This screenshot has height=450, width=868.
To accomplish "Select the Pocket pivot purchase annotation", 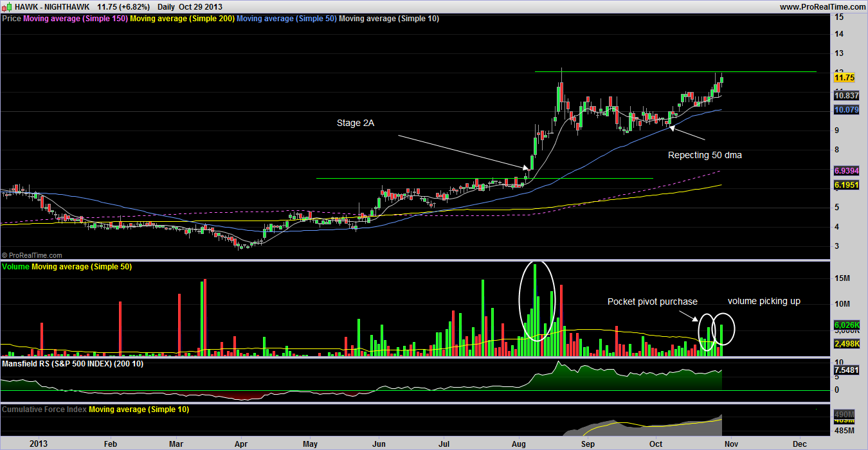I will 652,301.
